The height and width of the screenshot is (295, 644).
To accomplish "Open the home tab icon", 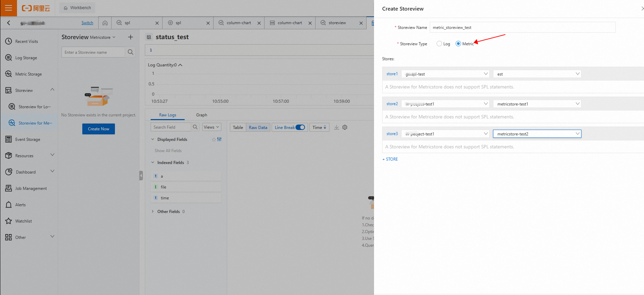I will pos(105,23).
